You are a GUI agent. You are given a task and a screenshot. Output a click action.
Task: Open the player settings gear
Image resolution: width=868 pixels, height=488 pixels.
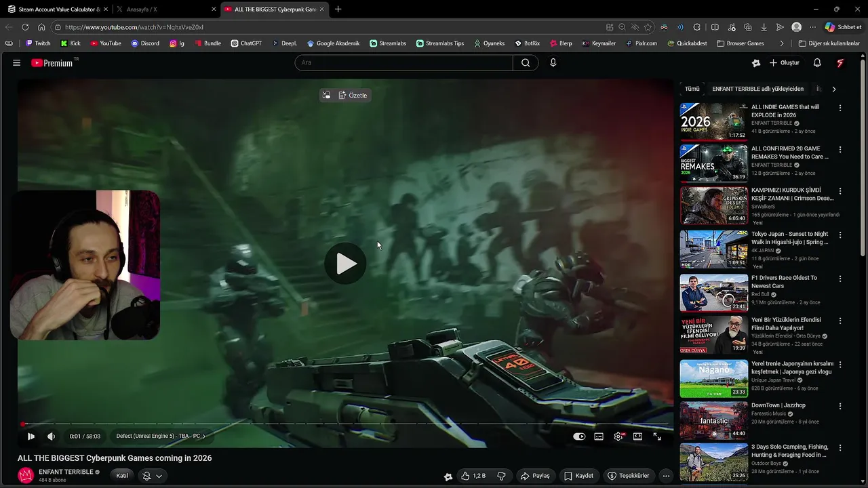click(618, 436)
